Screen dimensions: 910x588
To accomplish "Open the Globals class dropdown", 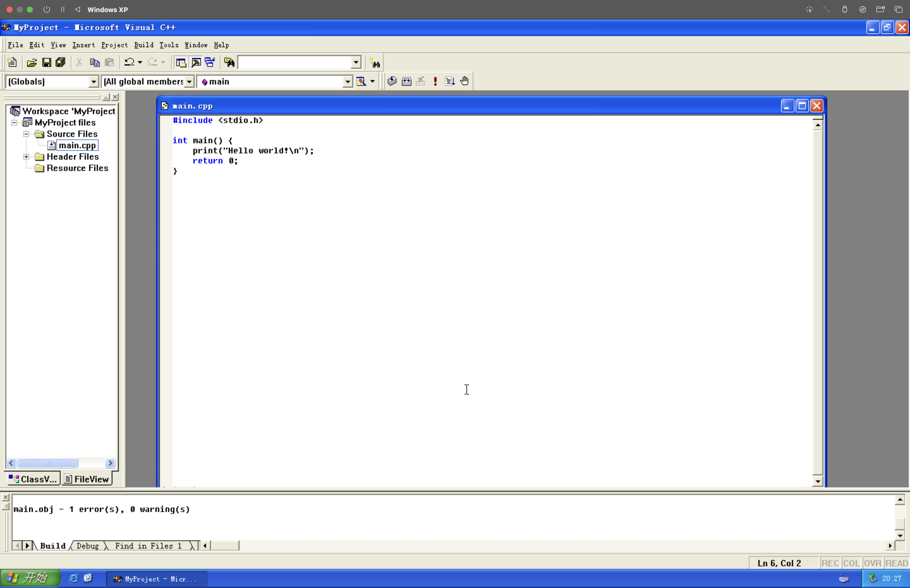I will [93, 81].
